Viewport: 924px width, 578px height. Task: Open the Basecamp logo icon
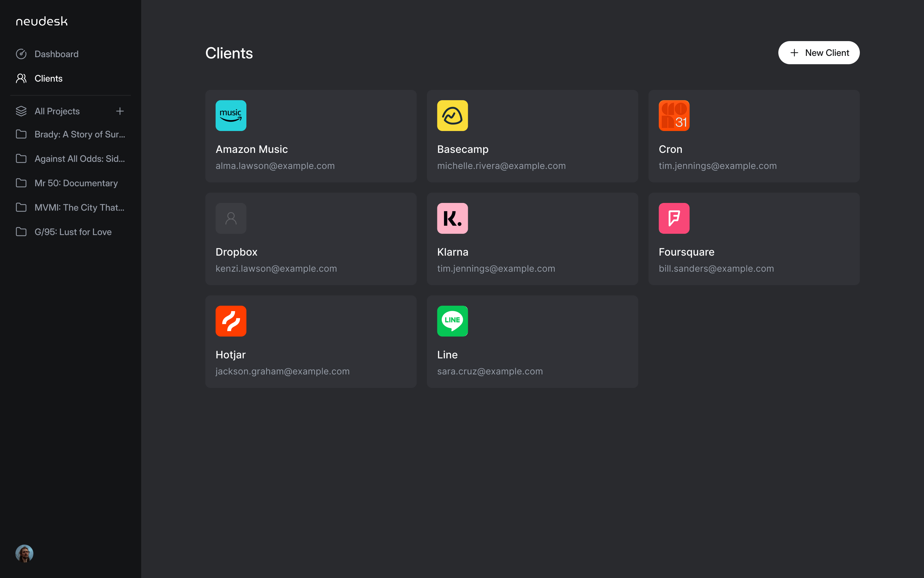(452, 116)
